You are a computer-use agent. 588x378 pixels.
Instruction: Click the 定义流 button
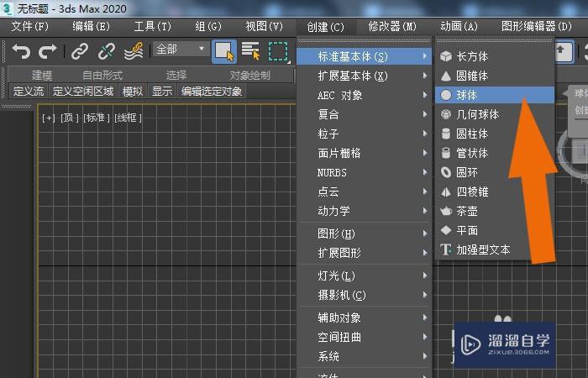[x=28, y=91]
